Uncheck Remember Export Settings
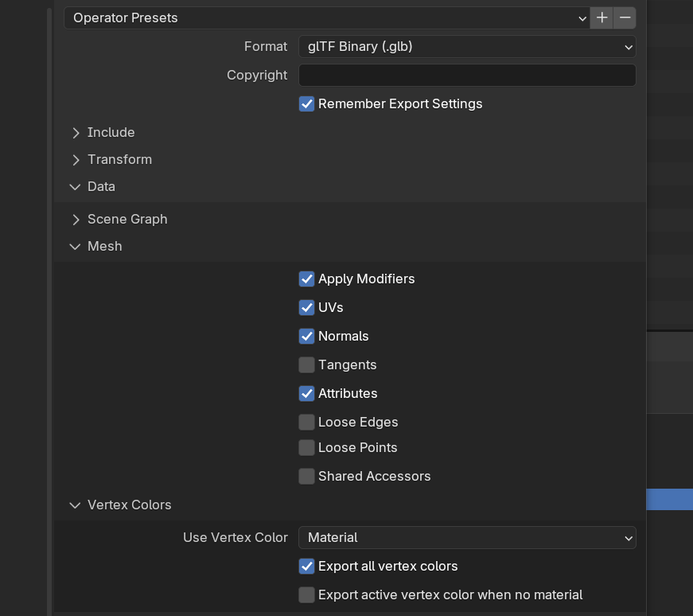Image resolution: width=693 pixels, height=616 pixels. (306, 104)
